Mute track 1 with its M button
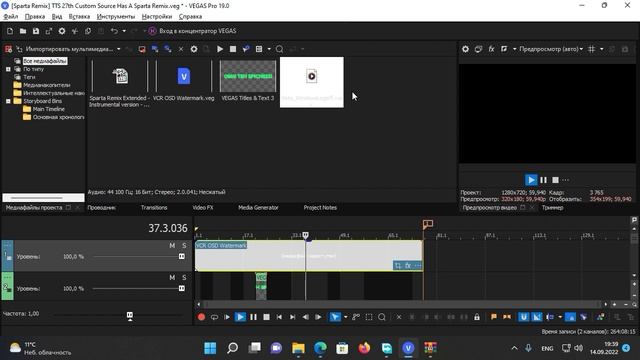The height and width of the screenshot is (360, 640). tap(172, 245)
